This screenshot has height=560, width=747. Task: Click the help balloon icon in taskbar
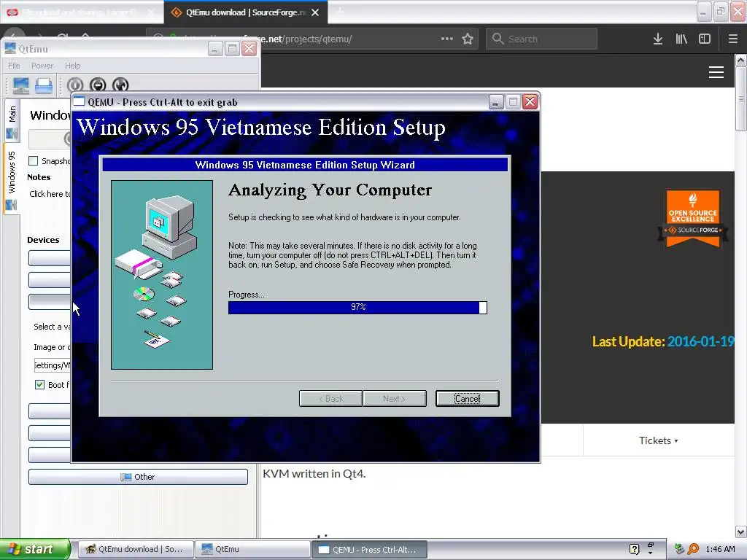click(634, 549)
